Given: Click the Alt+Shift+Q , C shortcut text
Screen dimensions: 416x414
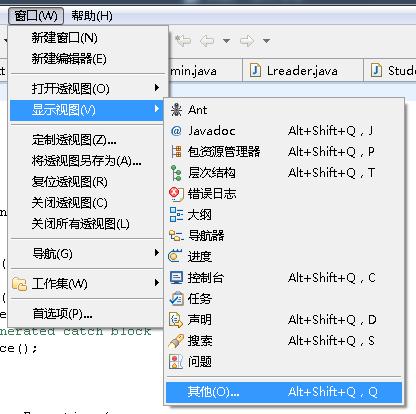Looking at the screenshot, I should (332, 277).
